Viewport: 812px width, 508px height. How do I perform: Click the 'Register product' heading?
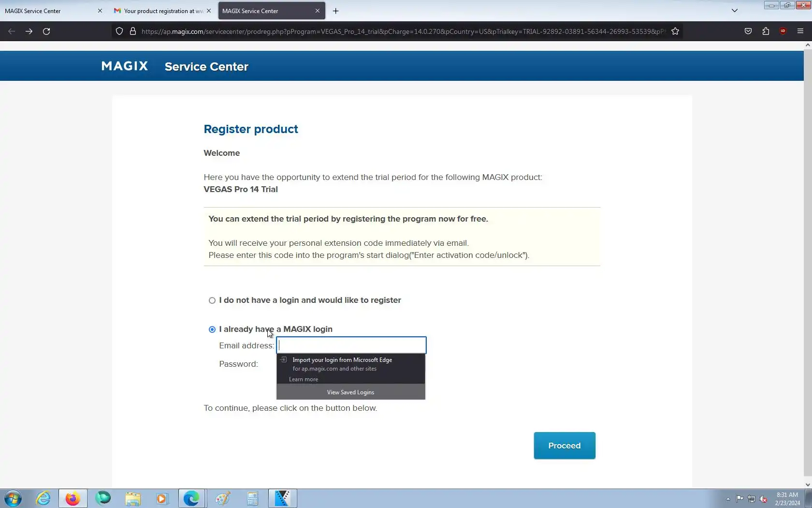point(251,129)
